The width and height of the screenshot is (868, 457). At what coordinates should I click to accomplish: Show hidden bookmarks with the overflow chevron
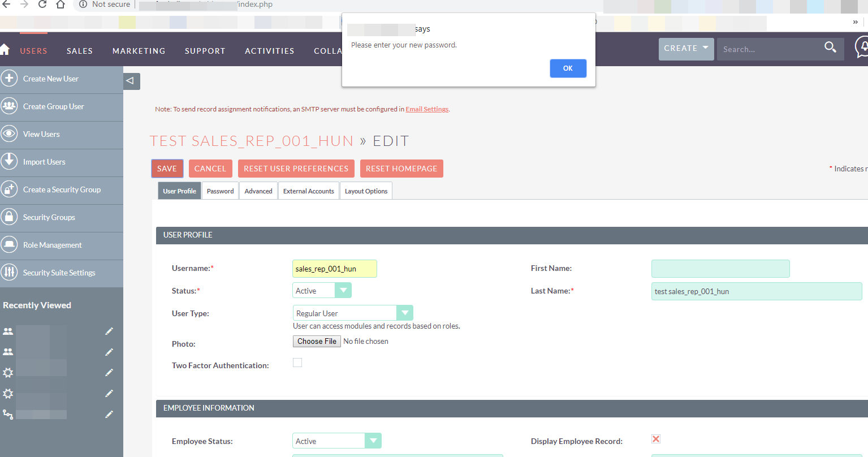tap(856, 22)
